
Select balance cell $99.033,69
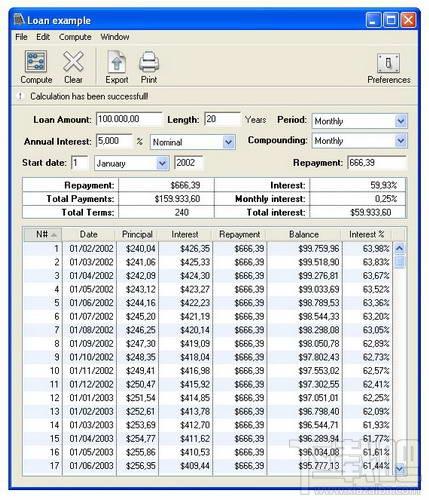(x=319, y=289)
